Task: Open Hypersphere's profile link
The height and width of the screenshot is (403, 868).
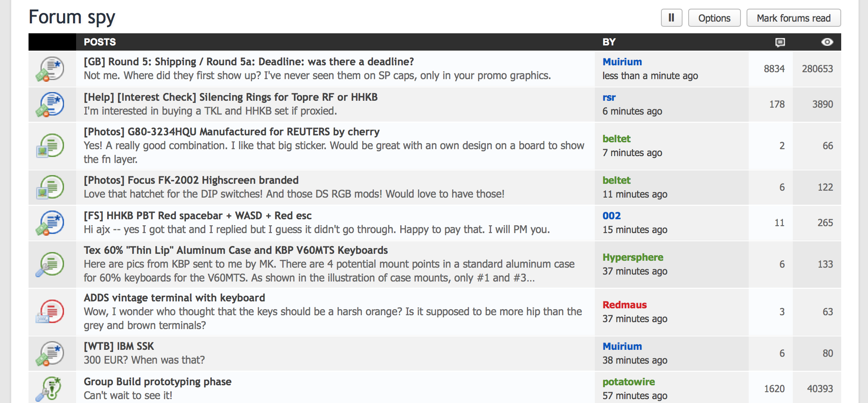Action: coord(633,257)
